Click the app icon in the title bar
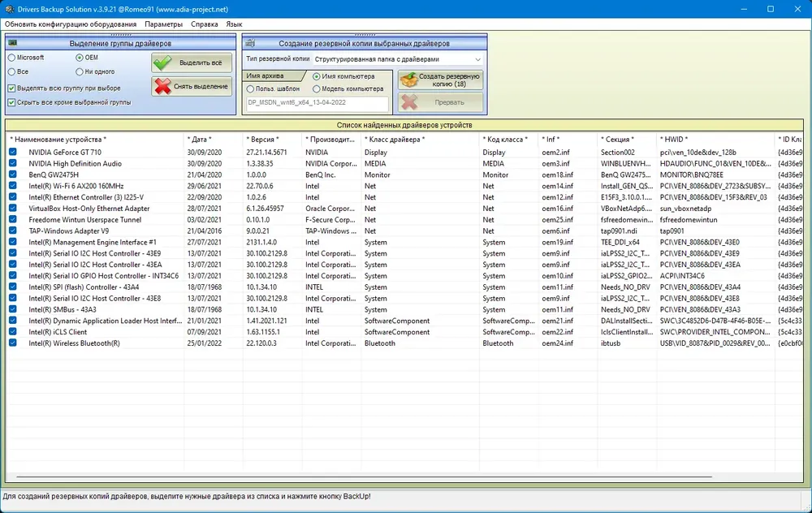Viewport: 812px width, 513px height. (9, 9)
